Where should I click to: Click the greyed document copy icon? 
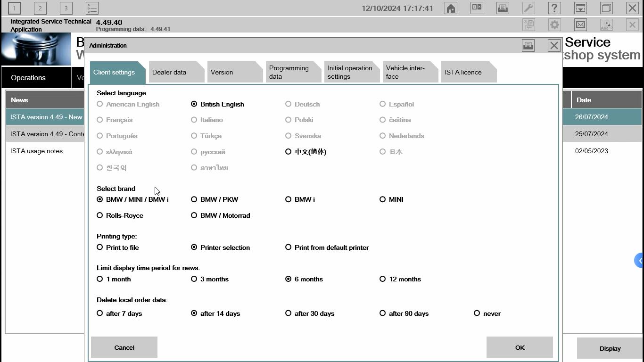click(x=528, y=25)
